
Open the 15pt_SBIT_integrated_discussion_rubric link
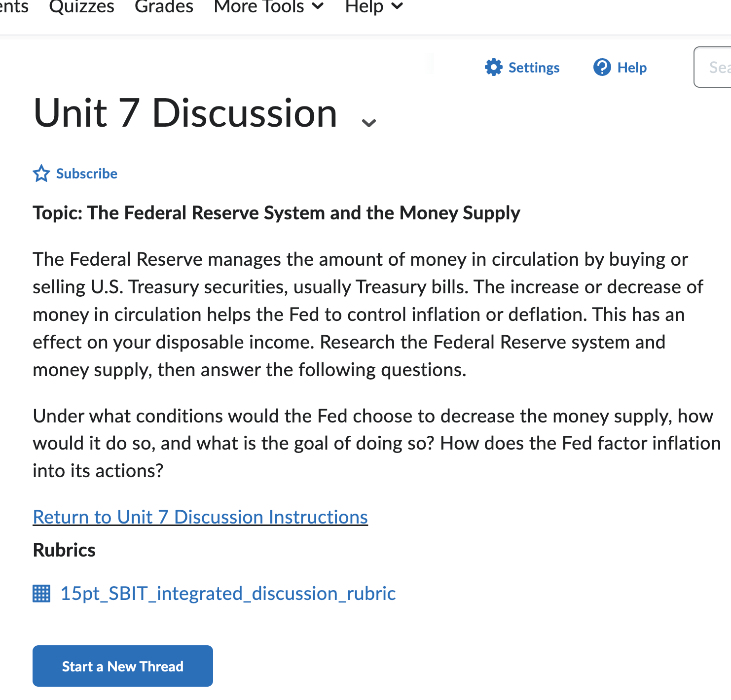click(227, 594)
